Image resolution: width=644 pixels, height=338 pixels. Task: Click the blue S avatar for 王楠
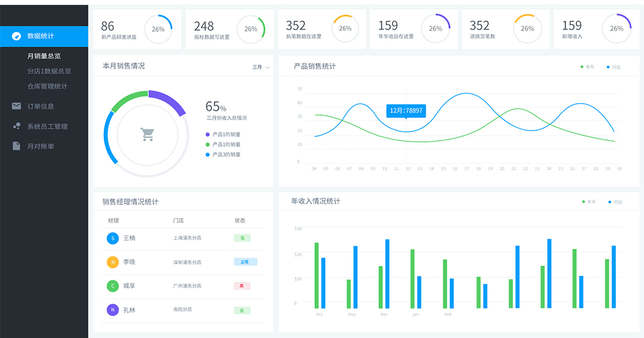tap(113, 238)
